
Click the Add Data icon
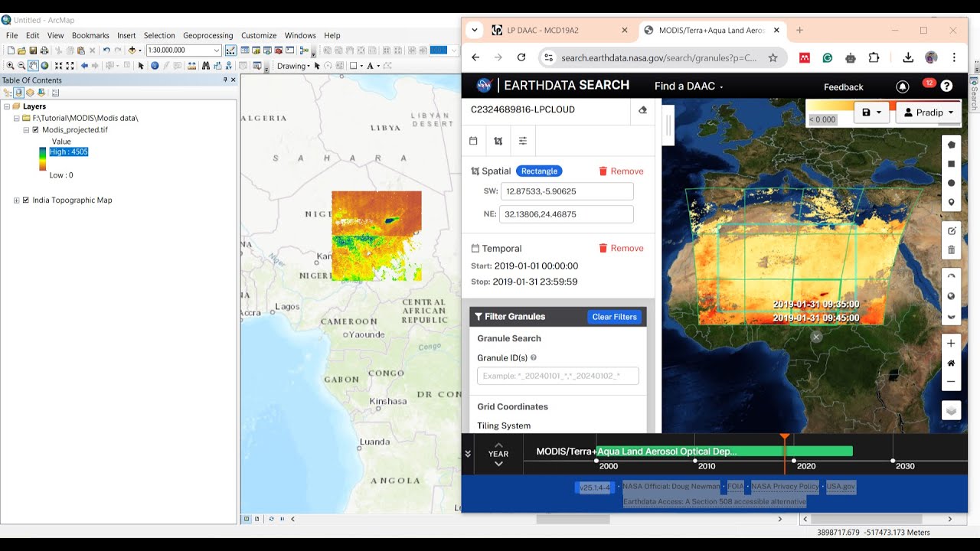pos(132,51)
